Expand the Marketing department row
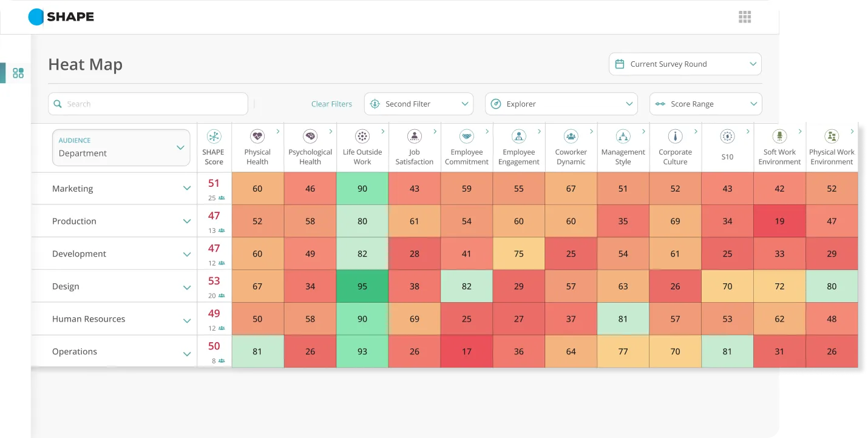This screenshot has height=438, width=868. pyautogui.click(x=187, y=189)
